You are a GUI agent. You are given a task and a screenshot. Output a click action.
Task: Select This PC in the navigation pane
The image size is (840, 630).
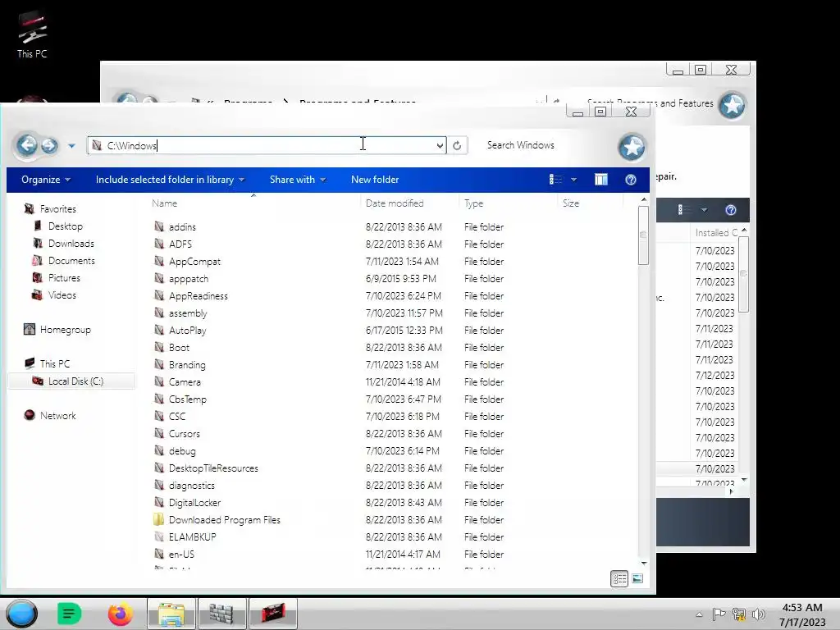pyautogui.click(x=55, y=363)
